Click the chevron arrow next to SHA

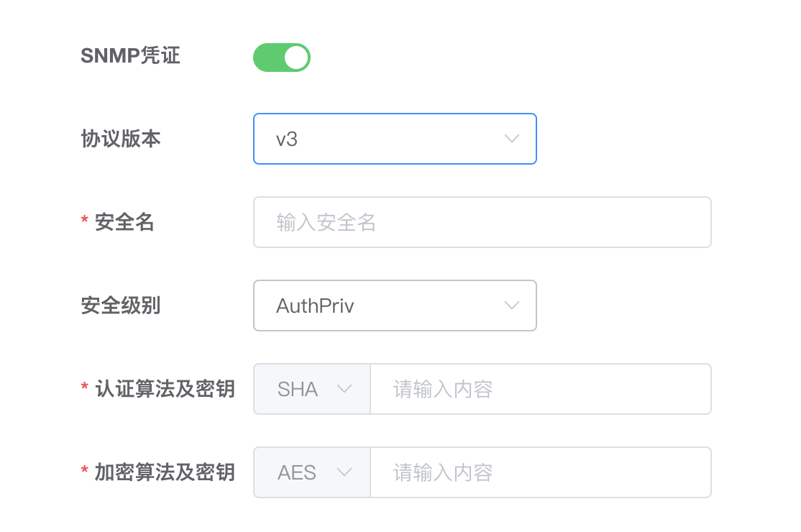tap(345, 389)
